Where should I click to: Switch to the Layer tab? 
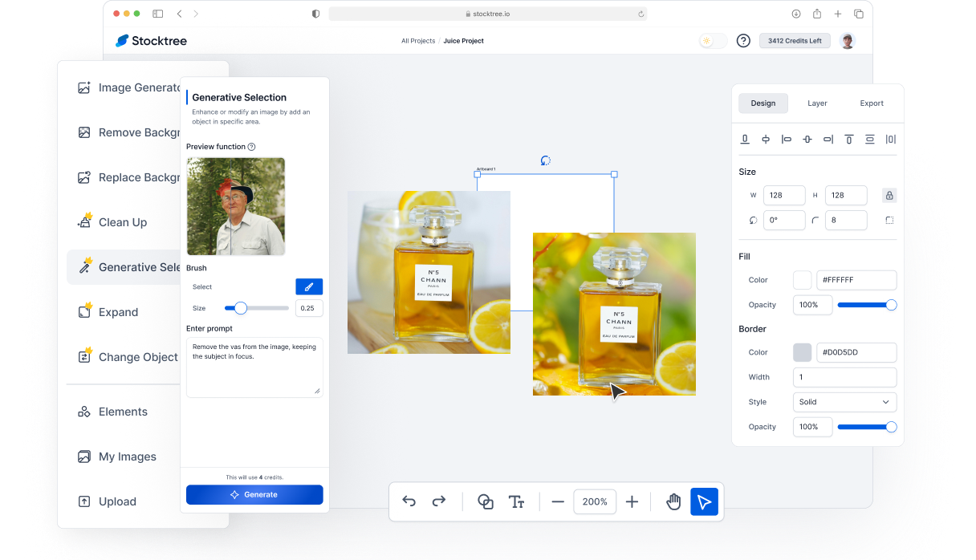pos(817,103)
